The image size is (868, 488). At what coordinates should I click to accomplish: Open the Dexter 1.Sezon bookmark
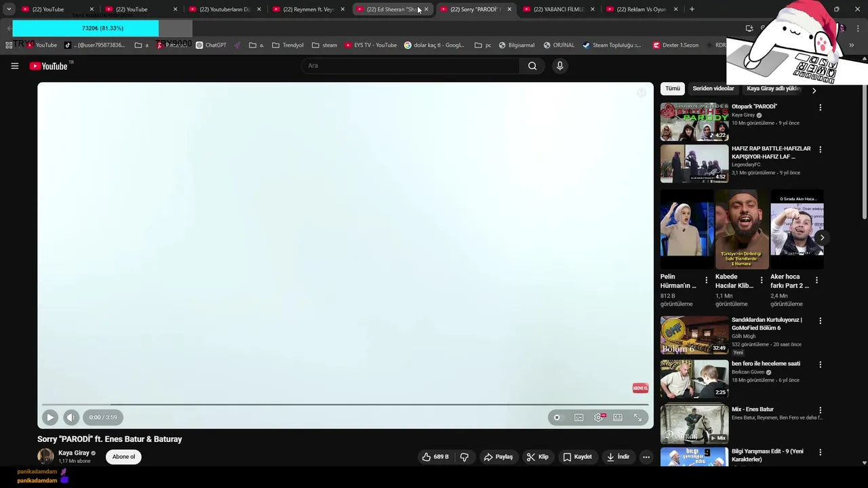(x=675, y=45)
